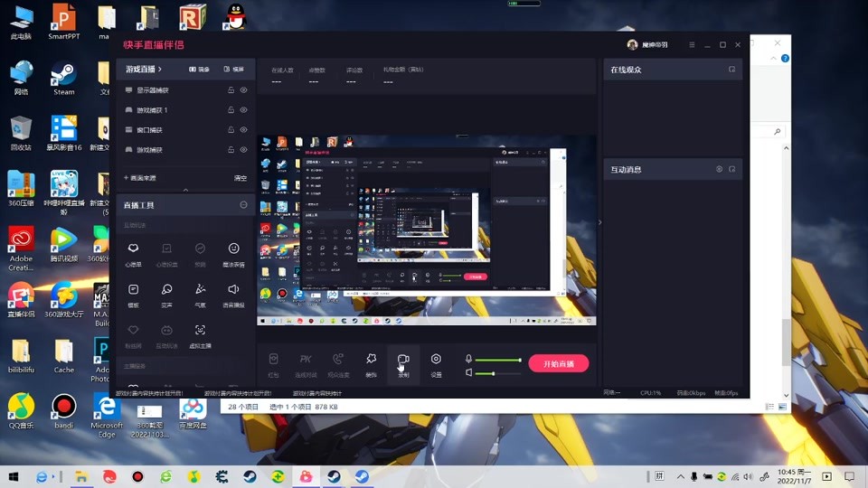Viewport: 868px width, 488px height.
Task: Adjust the microphone volume slider
Action: (497, 360)
